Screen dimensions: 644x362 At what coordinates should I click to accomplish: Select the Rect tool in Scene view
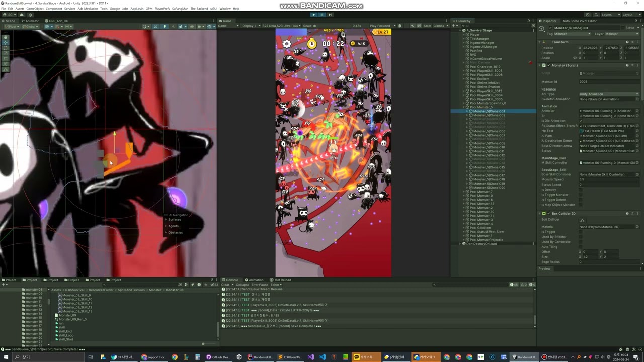coord(6,59)
